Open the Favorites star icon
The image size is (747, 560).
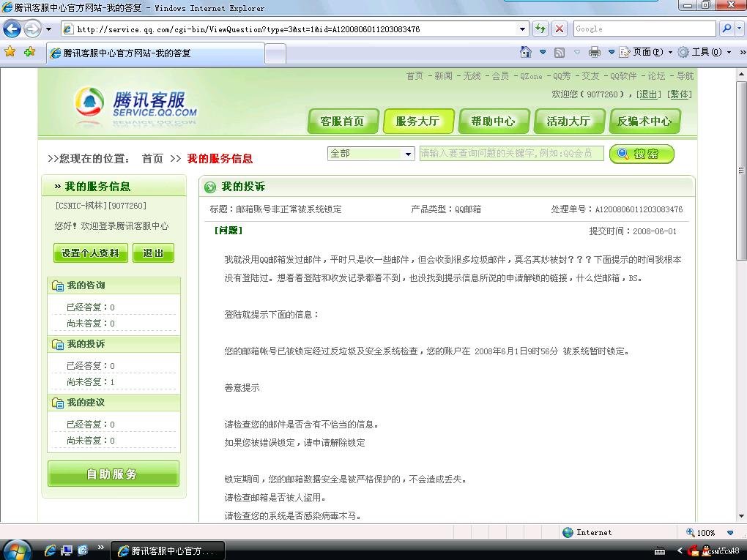pyautogui.click(x=10, y=52)
